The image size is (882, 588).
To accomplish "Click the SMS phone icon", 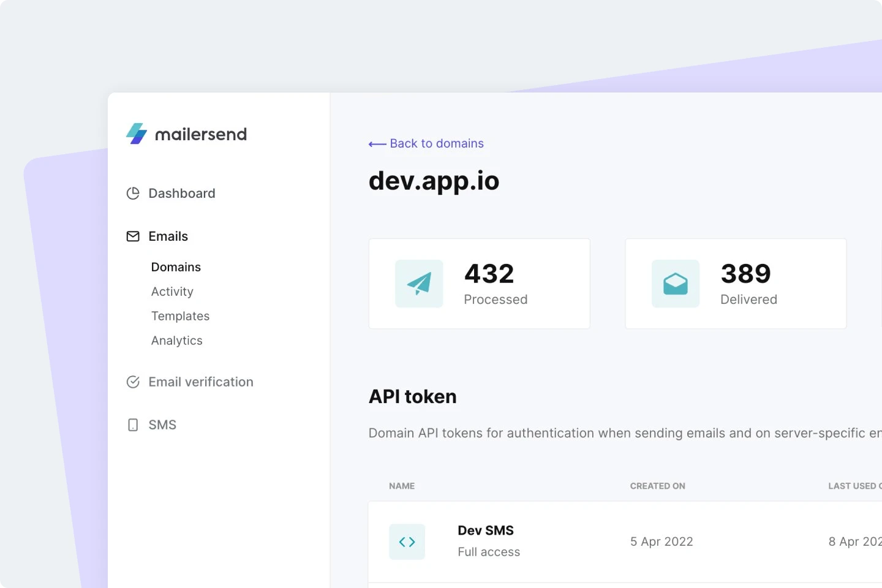I will click(133, 425).
